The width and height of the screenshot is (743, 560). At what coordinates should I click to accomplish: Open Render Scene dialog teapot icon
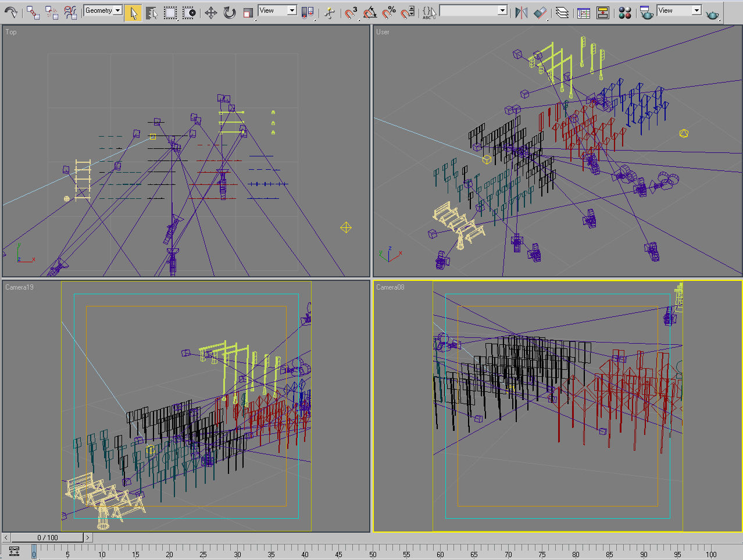pyautogui.click(x=646, y=13)
